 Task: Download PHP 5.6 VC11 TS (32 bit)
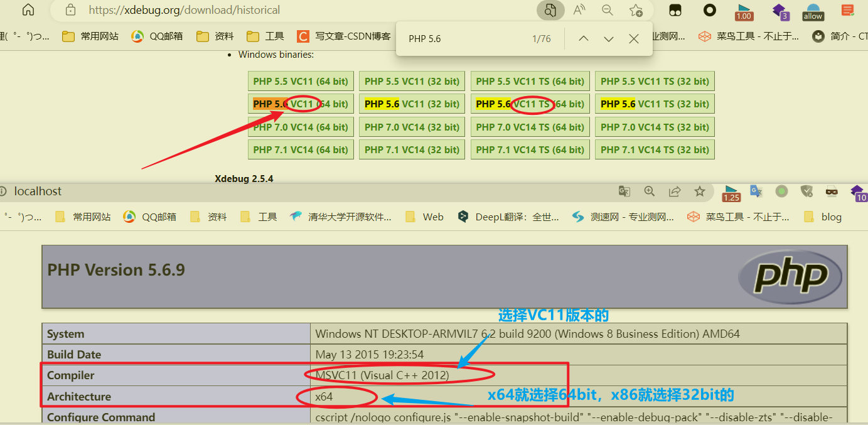tap(655, 104)
